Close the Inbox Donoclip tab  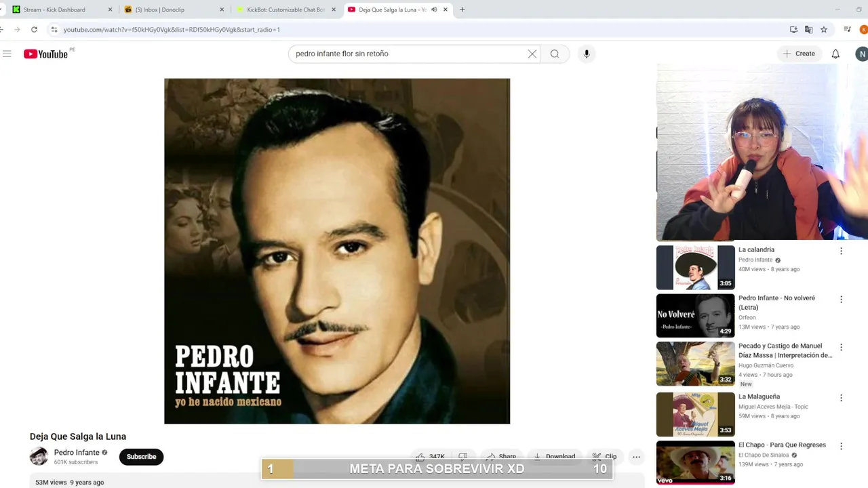click(x=222, y=9)
